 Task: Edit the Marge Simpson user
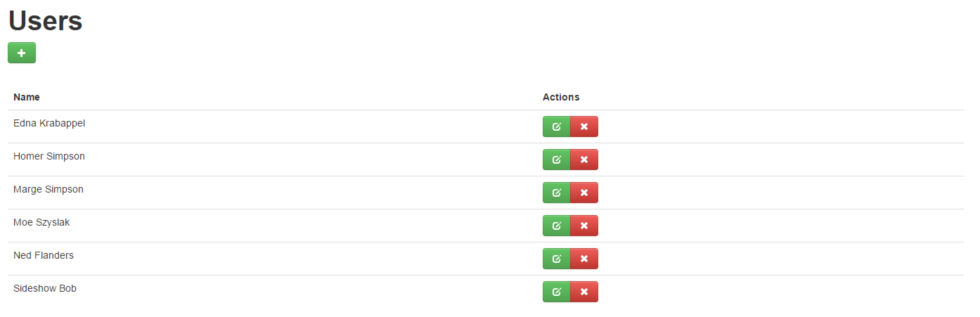(x=556, y=193)
